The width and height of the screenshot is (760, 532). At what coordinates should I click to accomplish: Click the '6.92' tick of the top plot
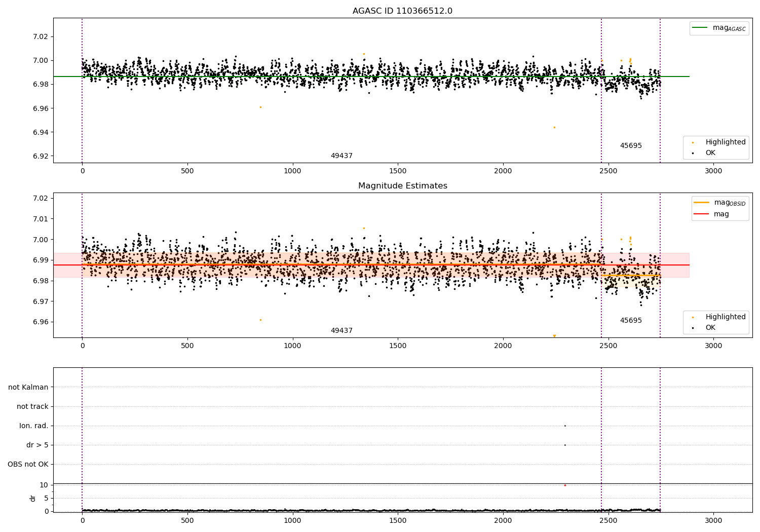pos(41,156)
